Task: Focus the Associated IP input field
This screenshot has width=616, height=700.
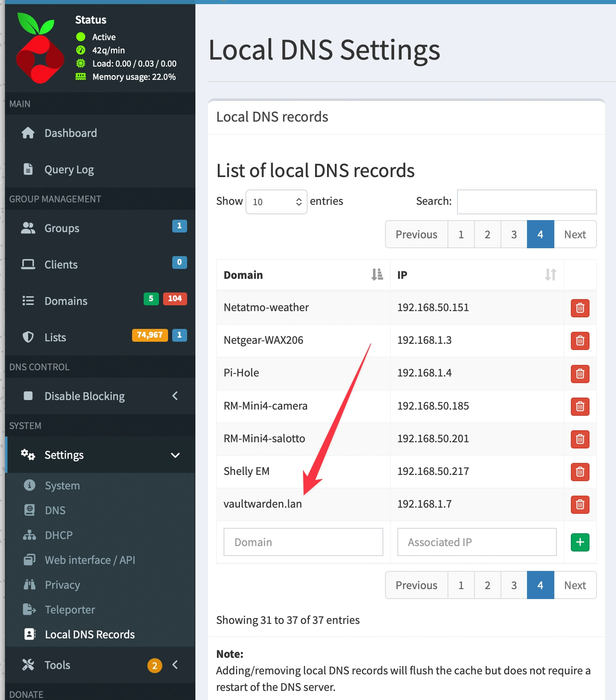Action: tap(477, 542)
